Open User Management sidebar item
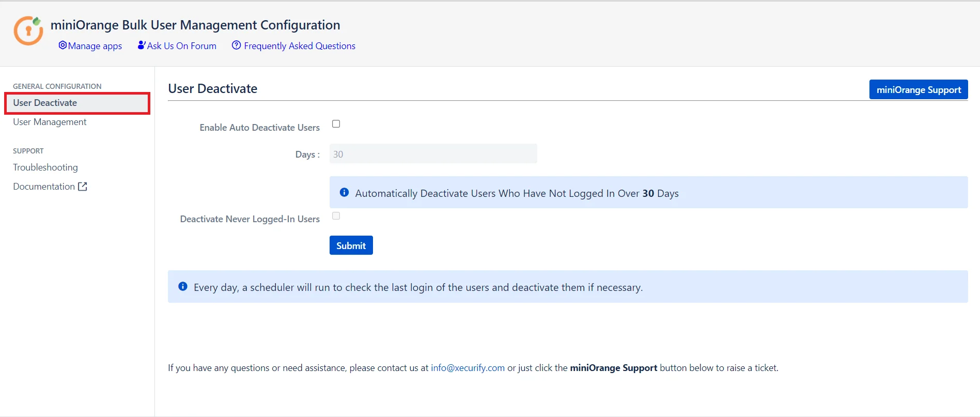The width and height of the screenshot is (980, 417). [50, 122]
